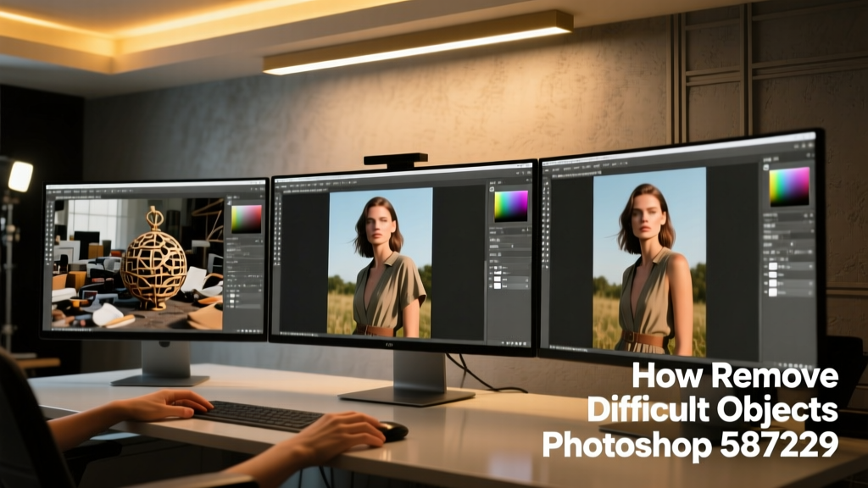Screen dimensions: 868x488
Task: Pick a color in the right monitor's spectrum
Action: coord(789,186)
